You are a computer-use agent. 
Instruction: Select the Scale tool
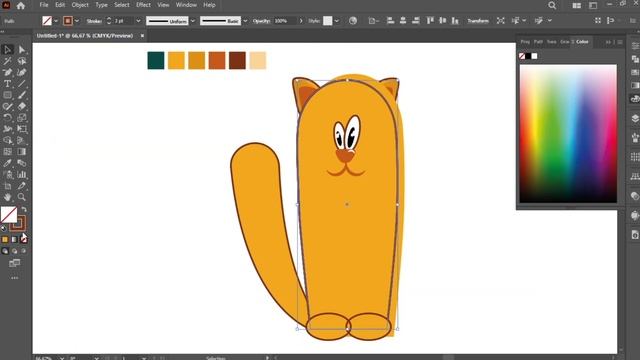22,118
